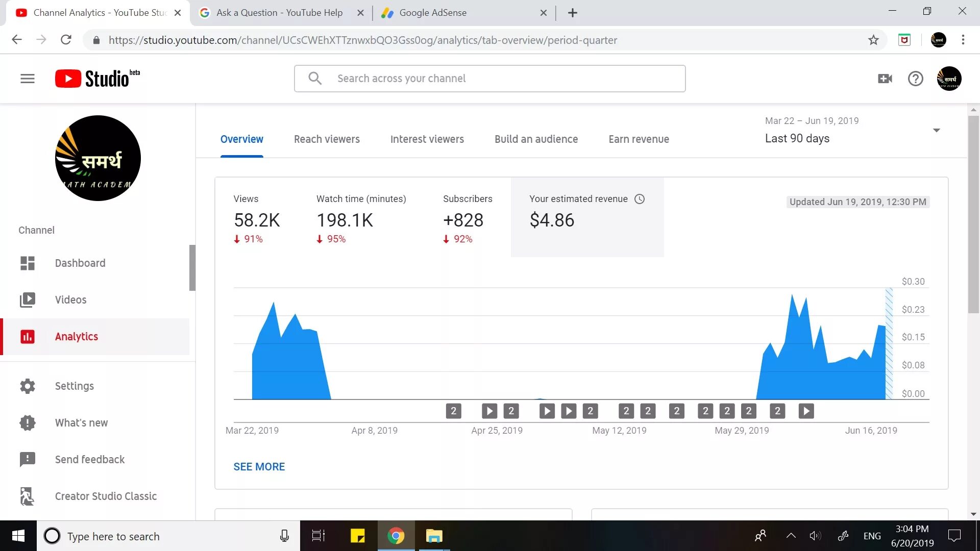Click the hamburger menu toggle button

point(27,78)
